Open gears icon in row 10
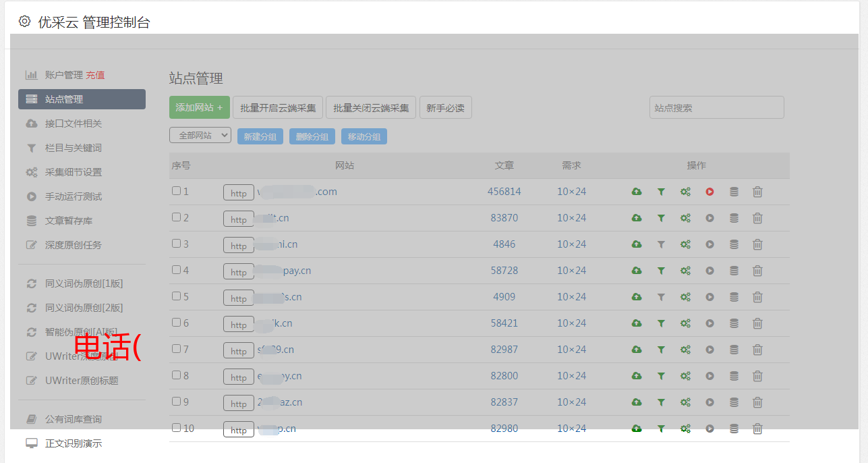Screen dimensions: 868x463 (685, 429)
